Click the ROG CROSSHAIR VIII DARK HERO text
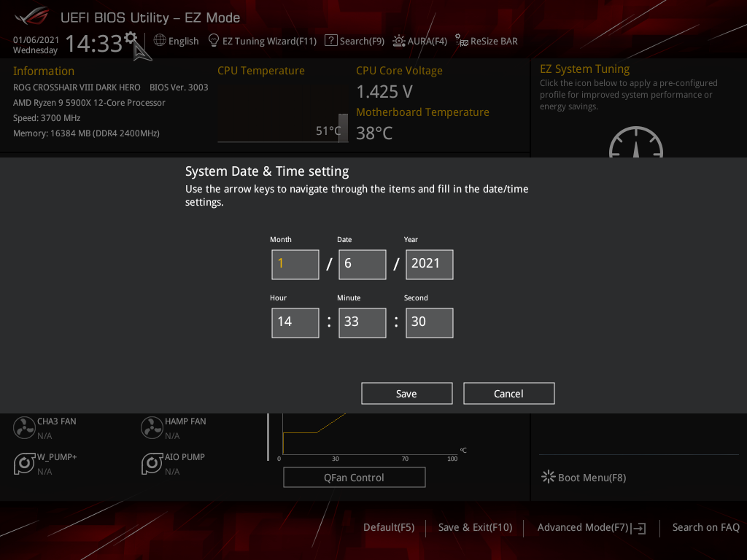The height and width of the screenshot is (560, 747). pyautogui.click(x=77, y=87)
